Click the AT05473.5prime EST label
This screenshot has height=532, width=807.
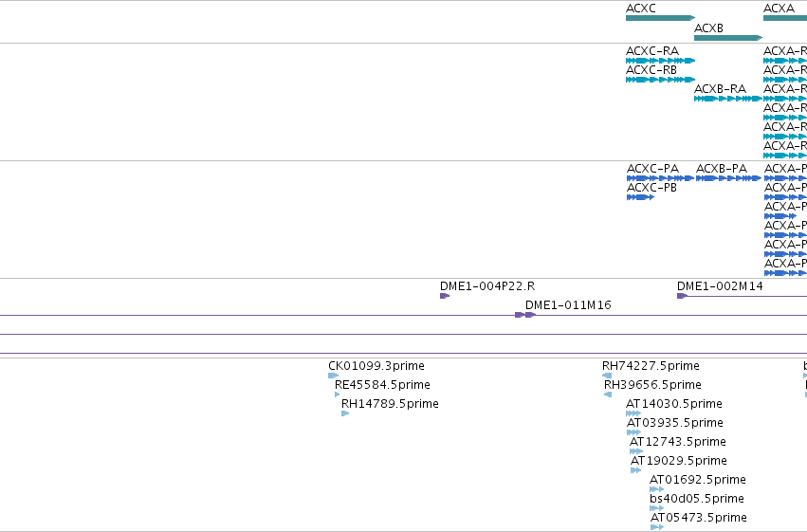[x=699, y=518]
